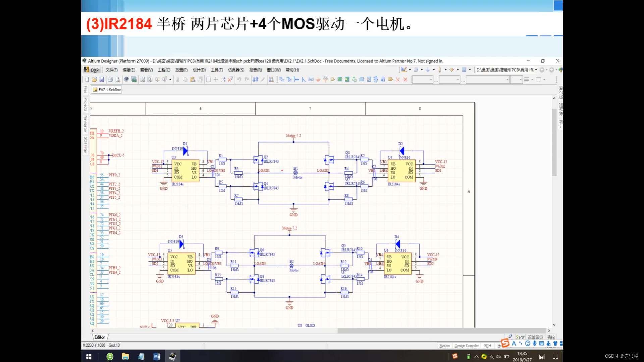
Task: Open the 文件(F) menu
Action: click(111, 70)
